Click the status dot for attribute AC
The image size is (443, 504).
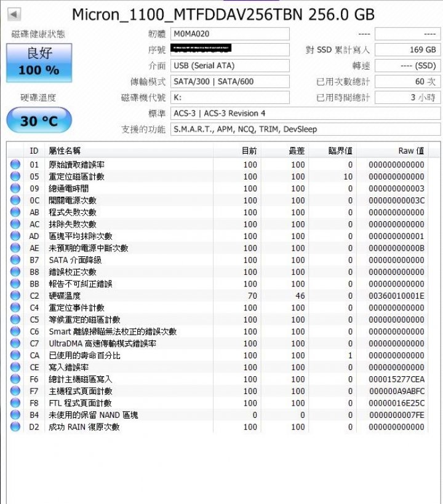coord(15,224)
